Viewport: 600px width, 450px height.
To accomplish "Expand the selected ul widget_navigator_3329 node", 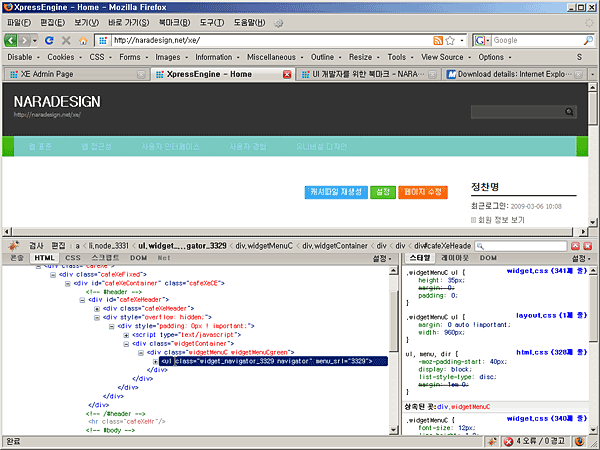I will point(156,360).
